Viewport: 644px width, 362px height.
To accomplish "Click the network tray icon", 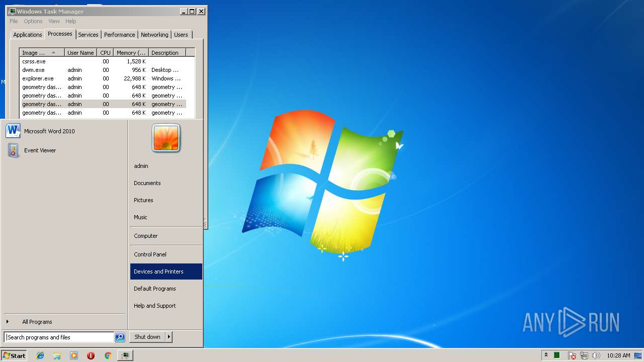I will coord(584,355).
